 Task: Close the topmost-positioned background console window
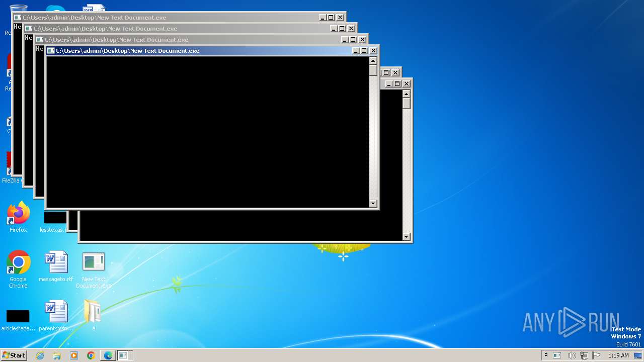click(x=340, y=18)
